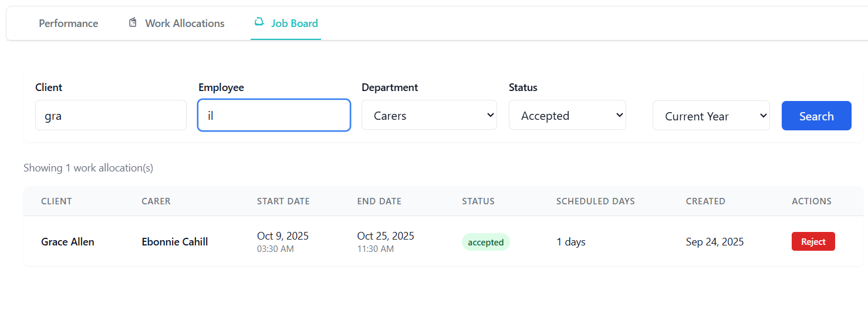Switch to the Work Allocations tab
Screen dimensions: 868x330
pyautogui.click(x=184, y=23)
